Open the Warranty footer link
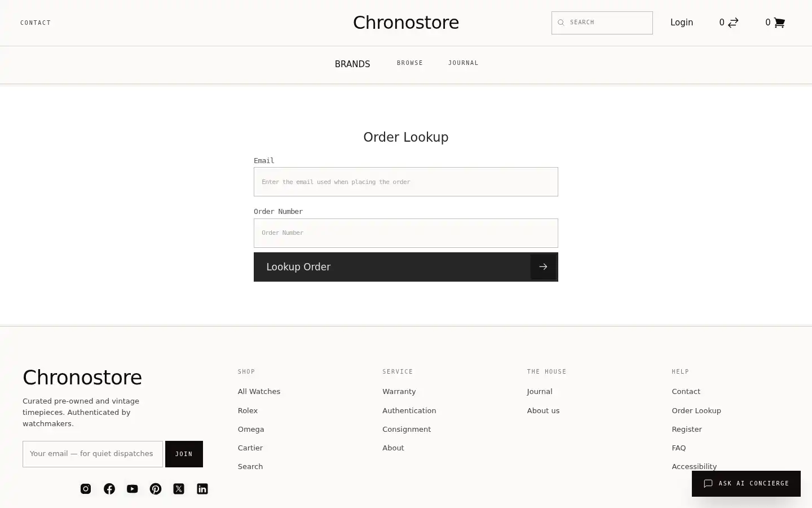Image resolution: width=812 pixels, height=508 pixels. click(x=399, y=392)
